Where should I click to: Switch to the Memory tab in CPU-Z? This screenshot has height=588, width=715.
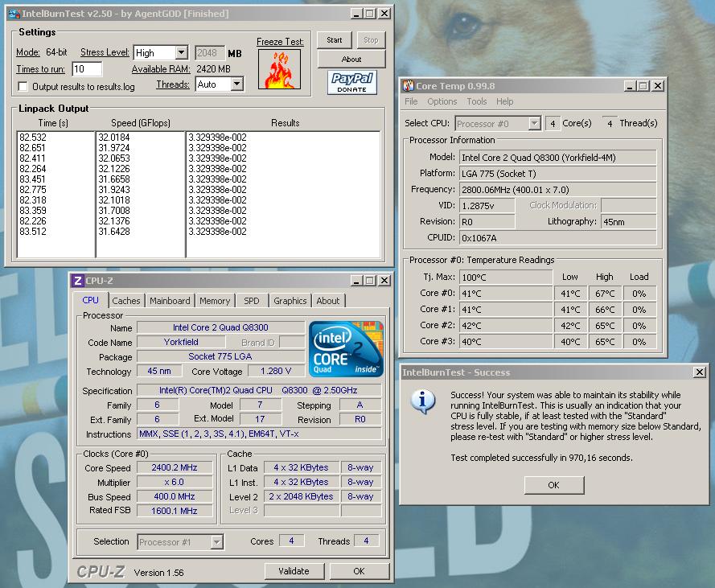(214, 301)
